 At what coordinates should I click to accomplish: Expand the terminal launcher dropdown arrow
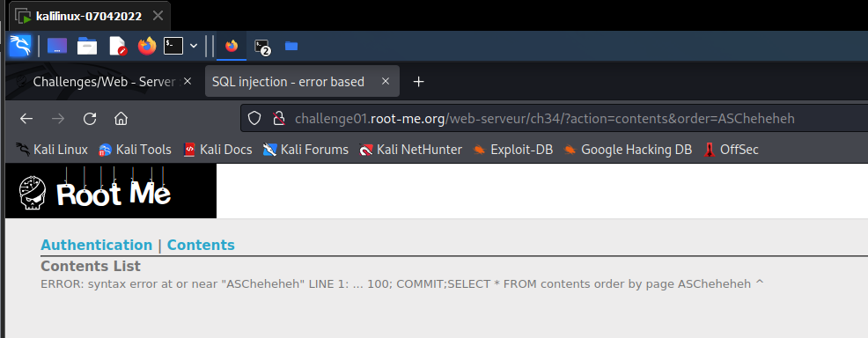(x=194, y=46)
